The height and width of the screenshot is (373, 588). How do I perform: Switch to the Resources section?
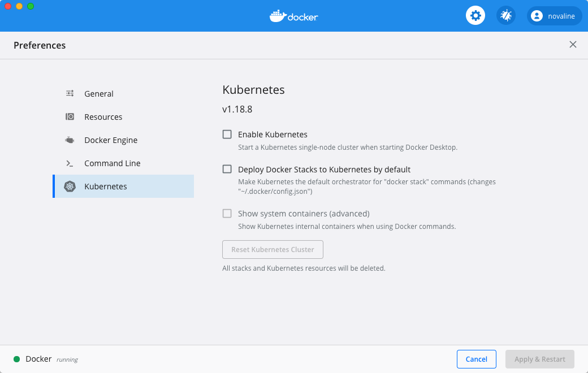pos(123,117)
